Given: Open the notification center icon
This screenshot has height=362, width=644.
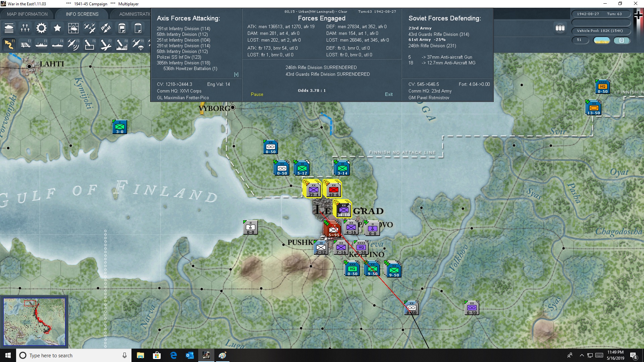Looking at the screenshot, I should 634,356.
